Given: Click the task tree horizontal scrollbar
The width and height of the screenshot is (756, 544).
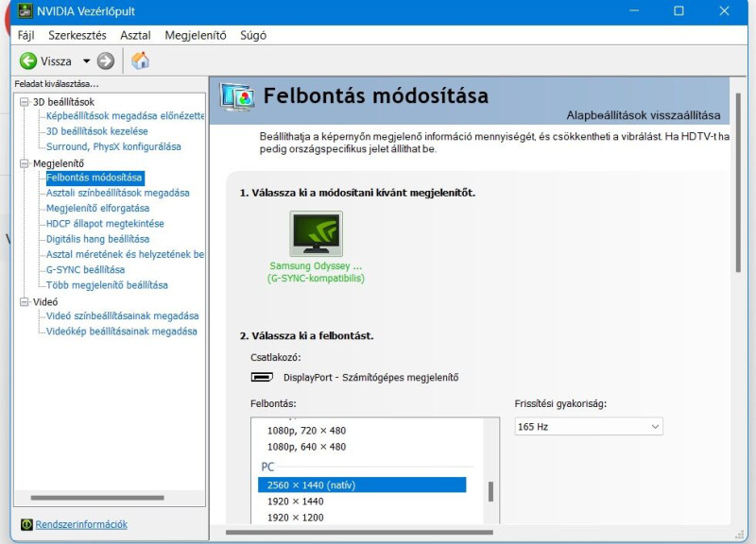Looking at the screenshot, I should [97, 498].
